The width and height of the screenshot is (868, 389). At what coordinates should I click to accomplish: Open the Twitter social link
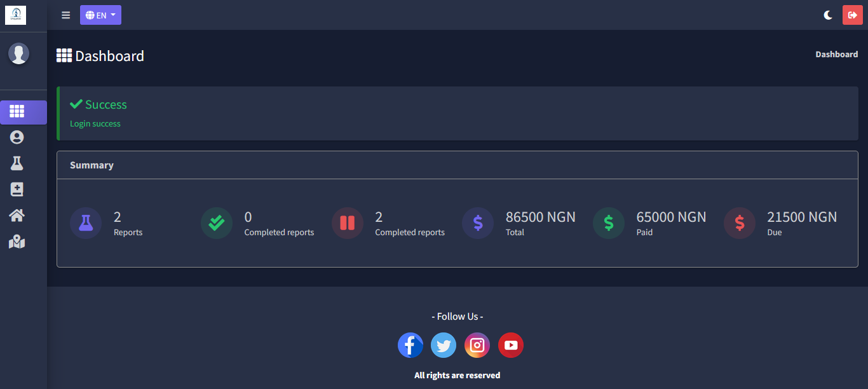click(444, 345)
